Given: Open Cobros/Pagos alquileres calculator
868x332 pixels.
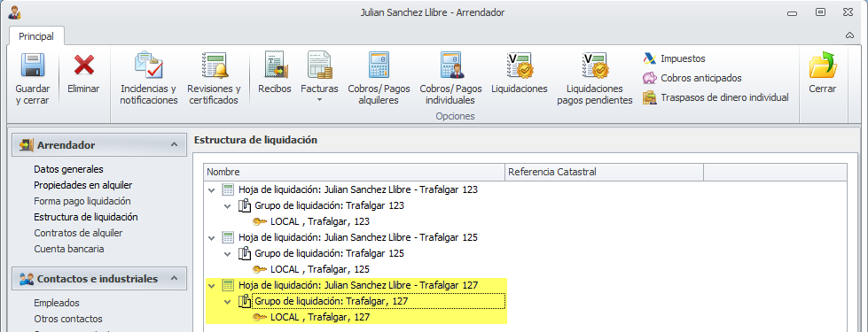Looking at the screenshot, I should (x=379, y=79).
